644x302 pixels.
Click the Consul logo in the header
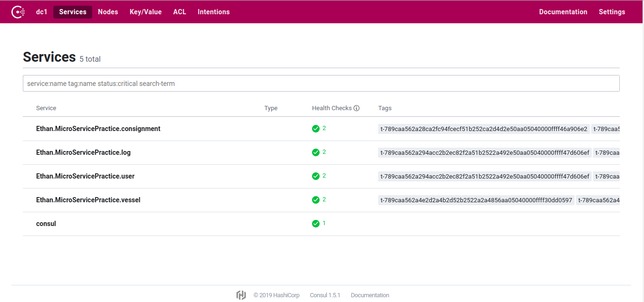pyautogui.click(x=18, y=12)
